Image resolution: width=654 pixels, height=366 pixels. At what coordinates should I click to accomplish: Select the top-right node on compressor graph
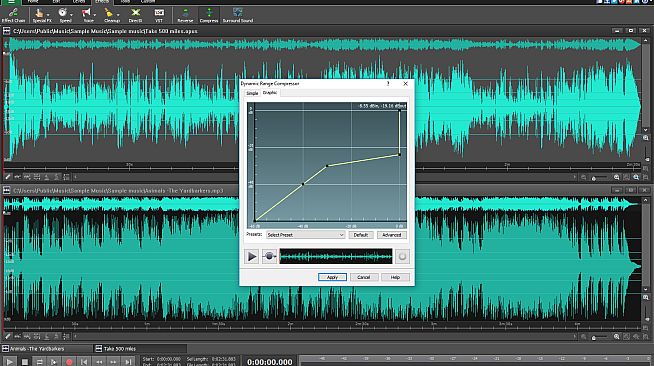pos(400,111)
